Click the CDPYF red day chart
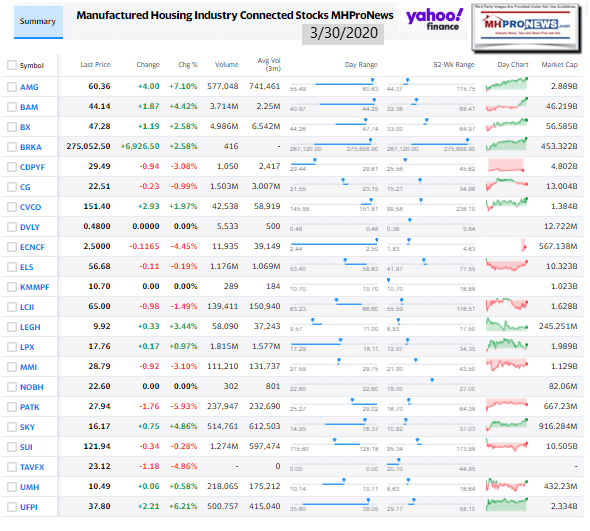 506,165
